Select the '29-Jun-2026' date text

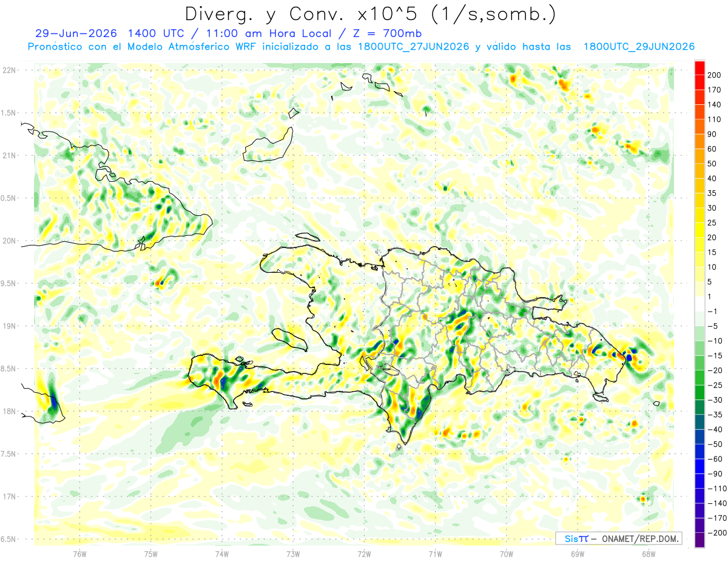click(x=76, y=33)
